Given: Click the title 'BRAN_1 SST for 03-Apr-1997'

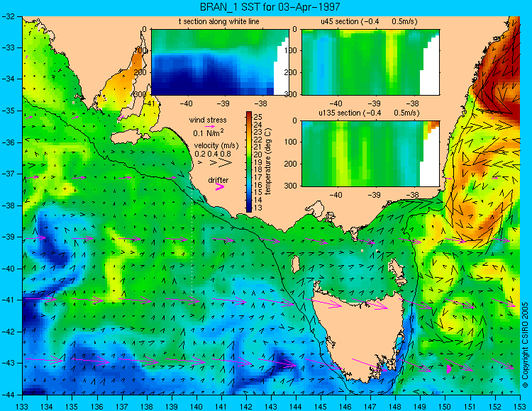Looking at the screenshot, I should [270, 7].
